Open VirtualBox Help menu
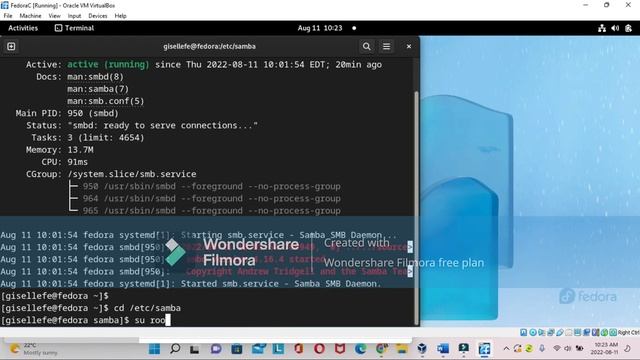Viewport: 640px width, 360px height. click(120, 16)
